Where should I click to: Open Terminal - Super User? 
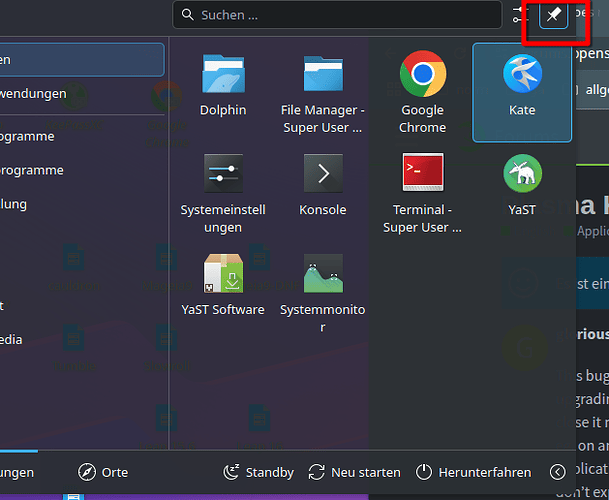(423, 193)
